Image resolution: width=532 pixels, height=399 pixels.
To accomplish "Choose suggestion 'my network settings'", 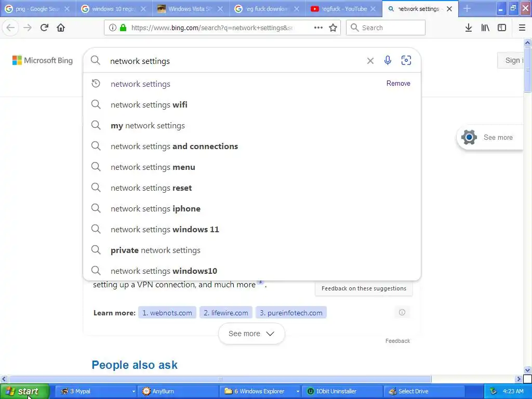I will tap(252, 126).
